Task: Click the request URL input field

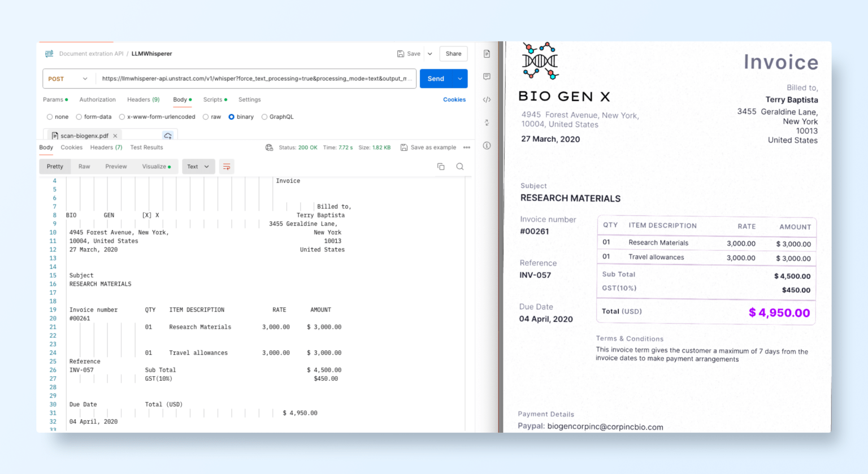Action: click(254, 79)
